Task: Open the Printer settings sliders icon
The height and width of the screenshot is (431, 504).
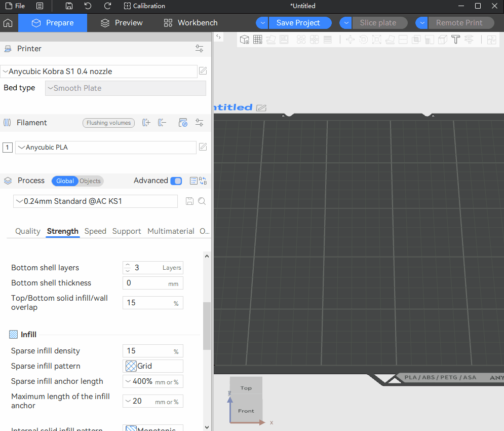Action: tap(199, 49)
